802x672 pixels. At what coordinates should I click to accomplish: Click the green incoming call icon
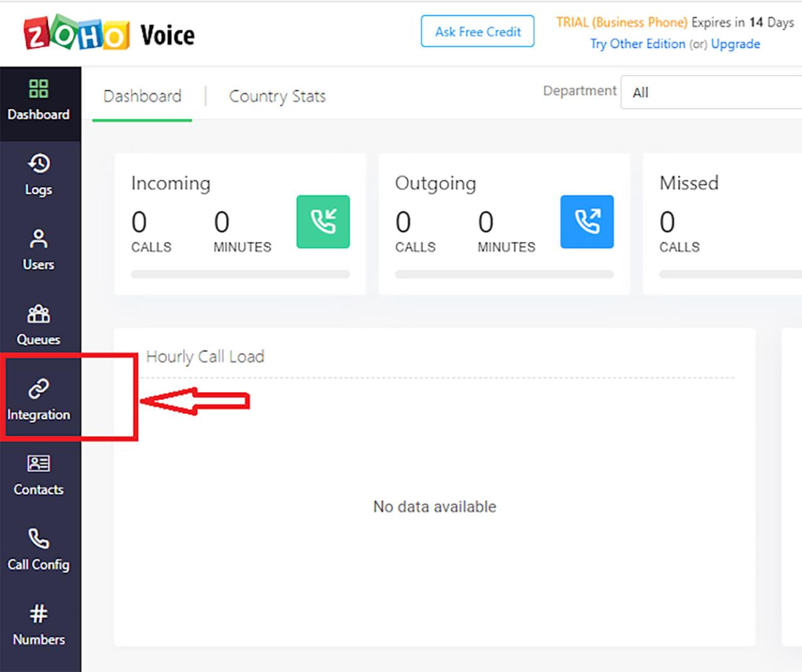[323, 222]
